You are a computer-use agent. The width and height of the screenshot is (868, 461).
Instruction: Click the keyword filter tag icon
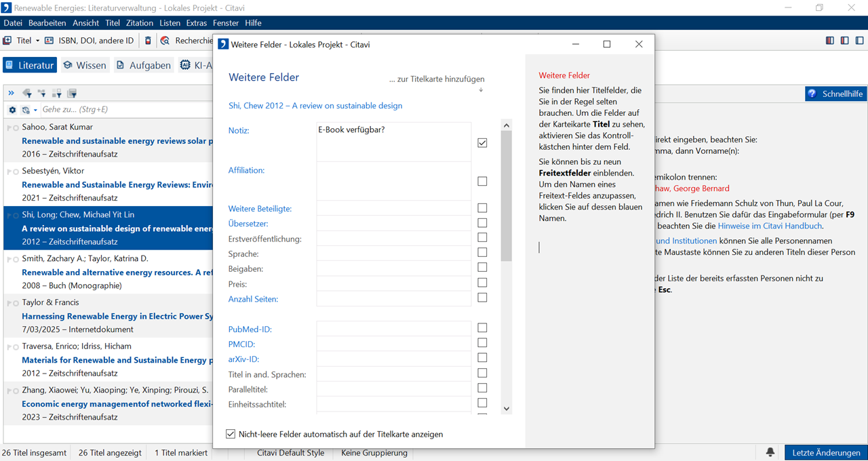coord(27,94)
